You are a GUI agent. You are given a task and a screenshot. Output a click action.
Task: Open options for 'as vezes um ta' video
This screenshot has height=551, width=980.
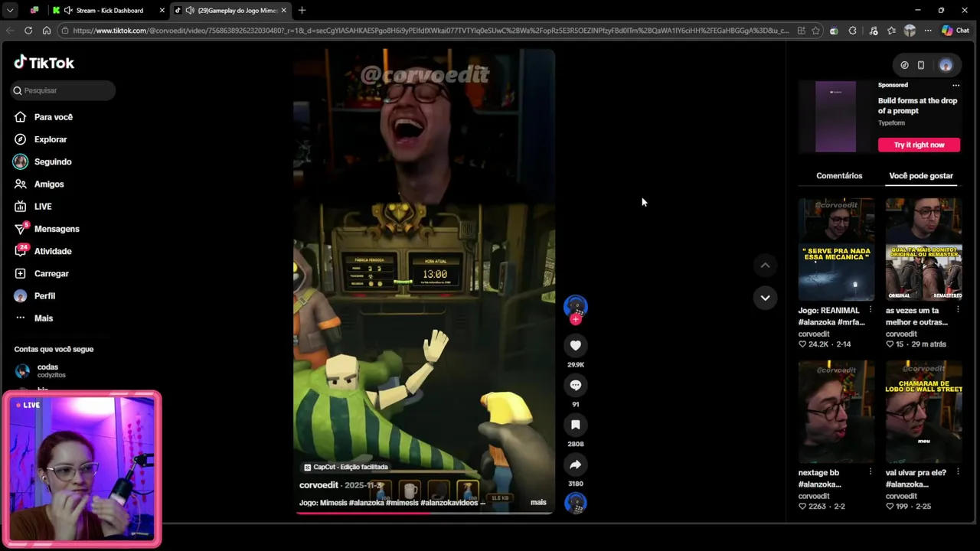(958, 310)
